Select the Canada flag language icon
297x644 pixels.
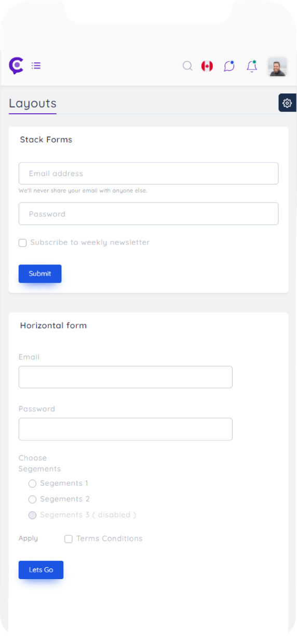click(x=207, y=66)
